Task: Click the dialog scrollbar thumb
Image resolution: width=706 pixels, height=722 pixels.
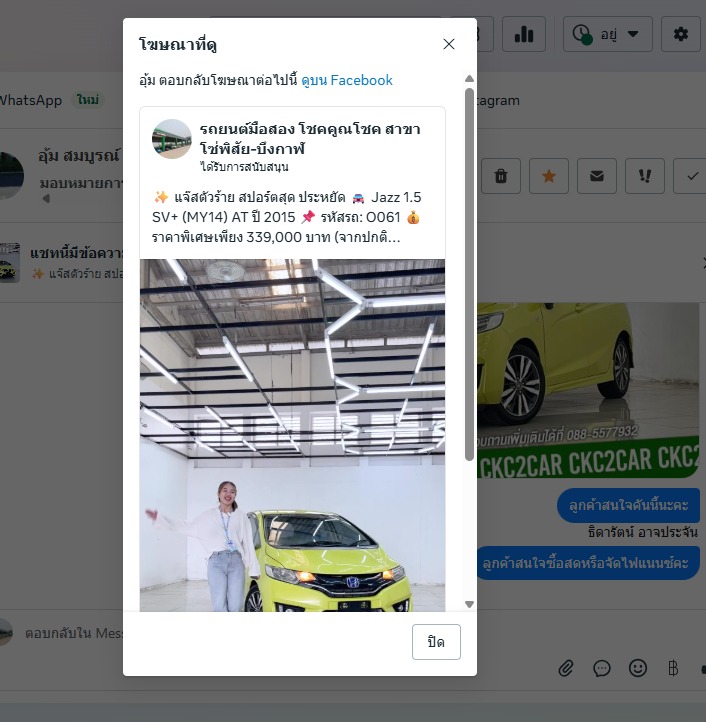Action: [469, 274]
